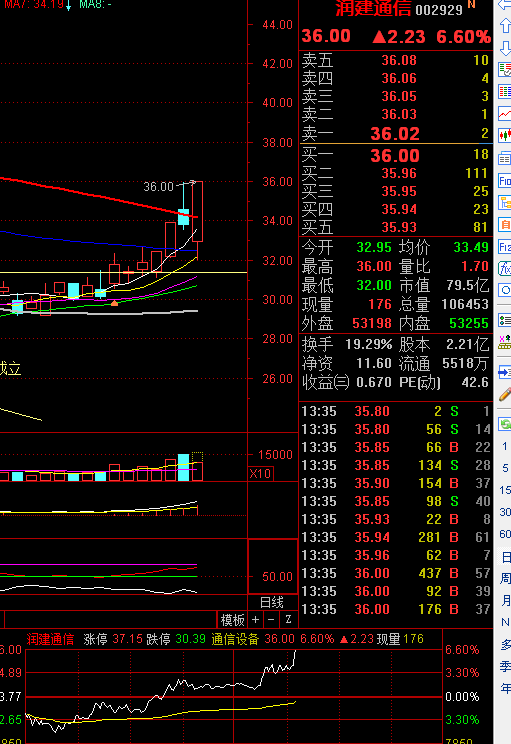The width and height of the screenshot is (511, 744).
Task: Open the fx formula indicator icon
Action: click(x=505, y=269)
